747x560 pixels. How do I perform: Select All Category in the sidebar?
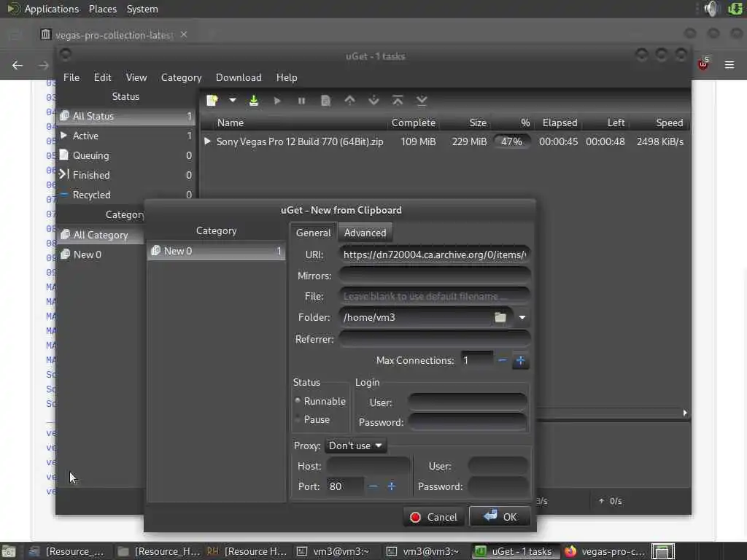click(101, 235)
